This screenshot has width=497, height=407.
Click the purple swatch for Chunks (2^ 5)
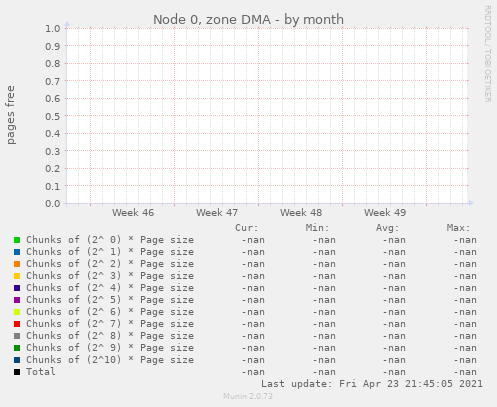click(x=17, y=300)
